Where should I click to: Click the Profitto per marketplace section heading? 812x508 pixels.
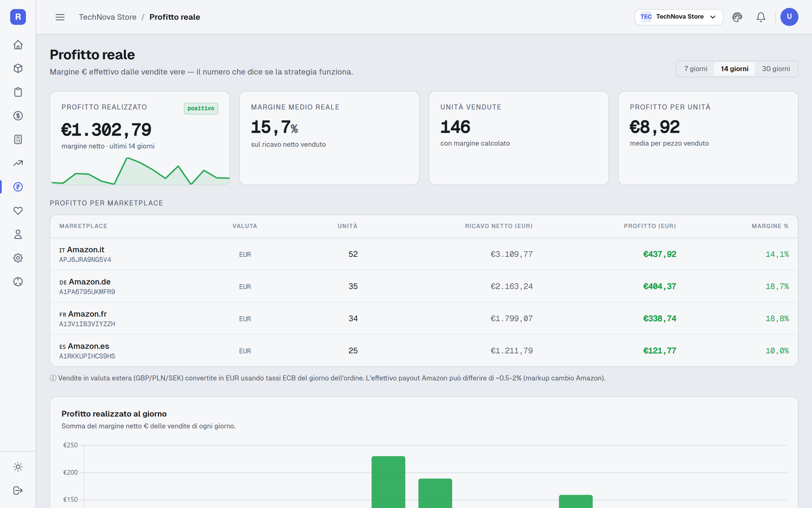(107, 203)
